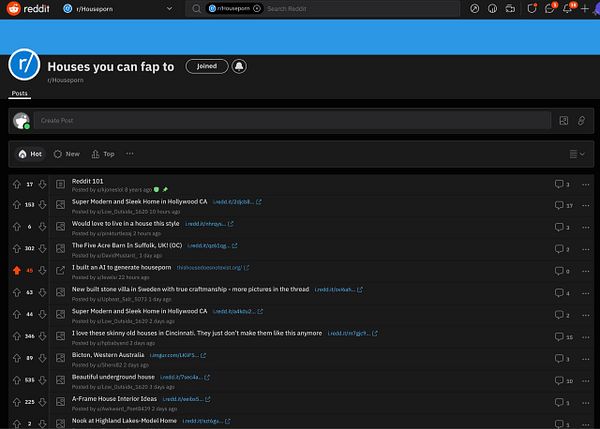Create an image post using picture icon

[x=563, y=121]
